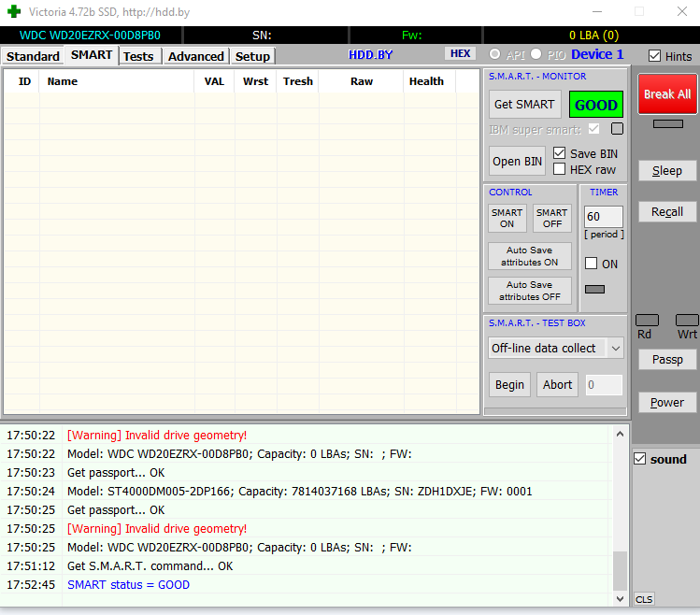Click the Wrt write indicator

[687, 321]
